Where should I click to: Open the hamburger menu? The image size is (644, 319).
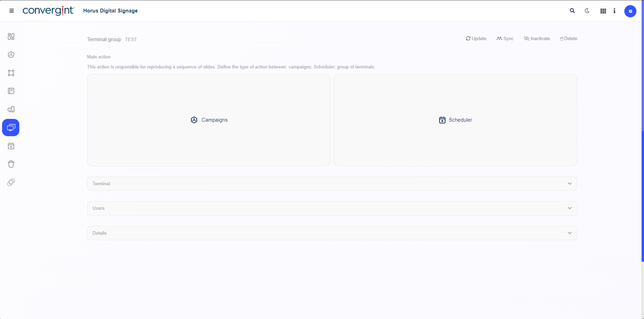tap(11, 11)
